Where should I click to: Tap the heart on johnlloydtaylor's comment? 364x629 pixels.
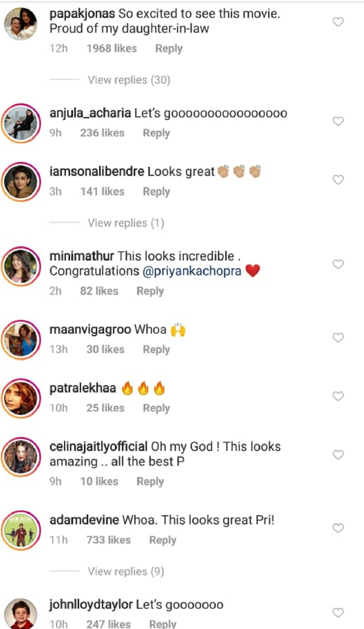[338, 613]
